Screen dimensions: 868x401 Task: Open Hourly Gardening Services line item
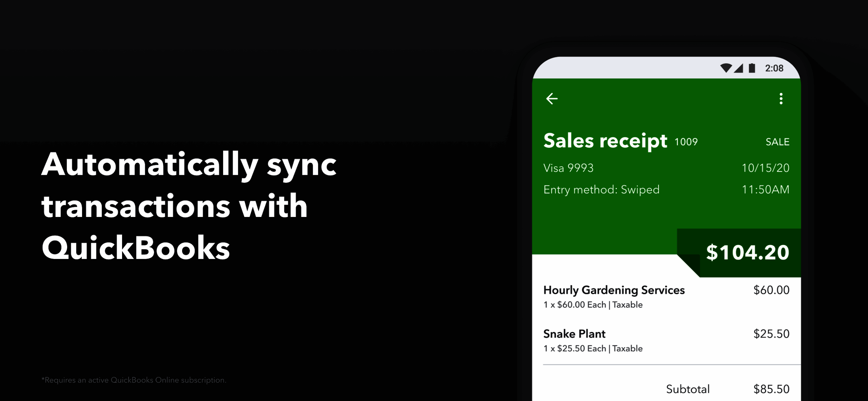(614, 290)
